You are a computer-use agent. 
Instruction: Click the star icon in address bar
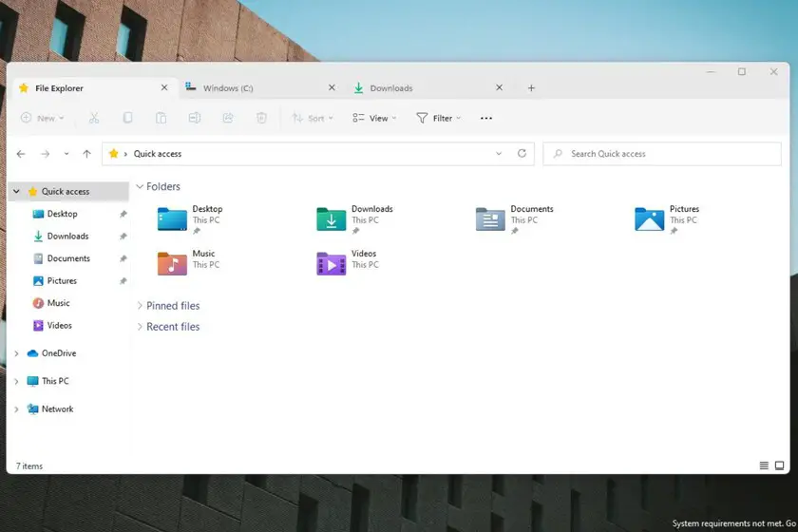[x=113, y=153]
